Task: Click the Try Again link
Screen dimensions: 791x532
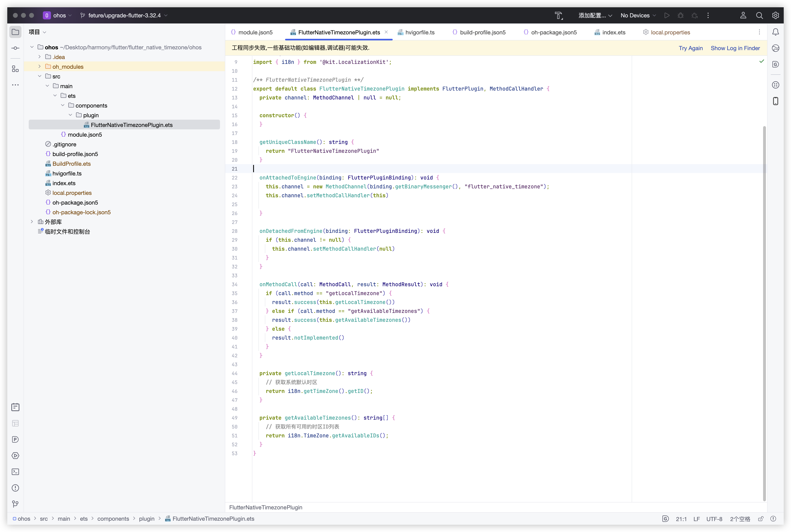Action: pos(691,48)
